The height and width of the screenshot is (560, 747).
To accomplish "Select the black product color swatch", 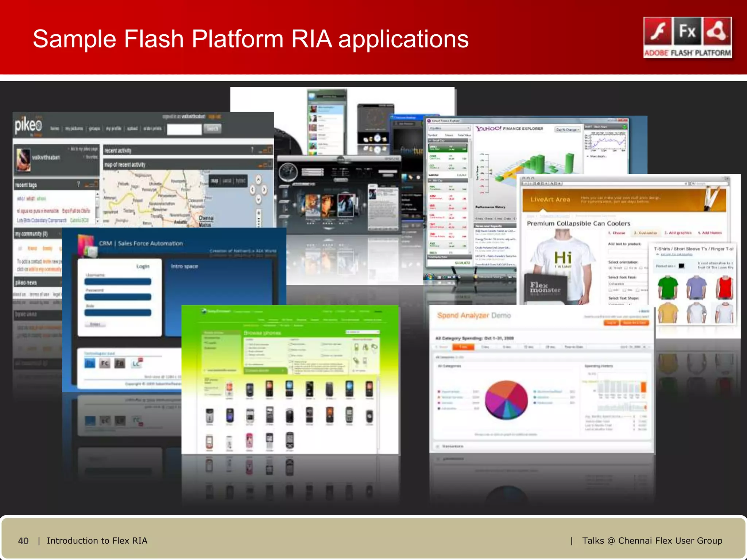I will tap(681, 266).
